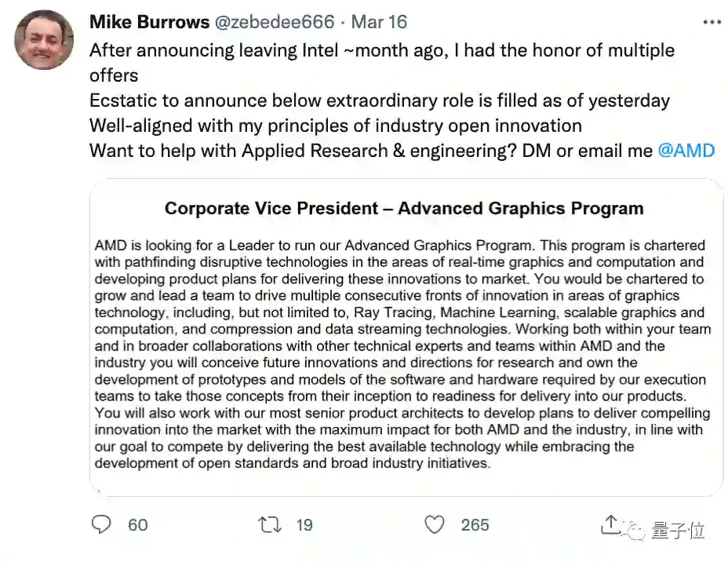Open the embedded job description image
The width and height of the screenshot is (728, 562).
pos(406,338)
